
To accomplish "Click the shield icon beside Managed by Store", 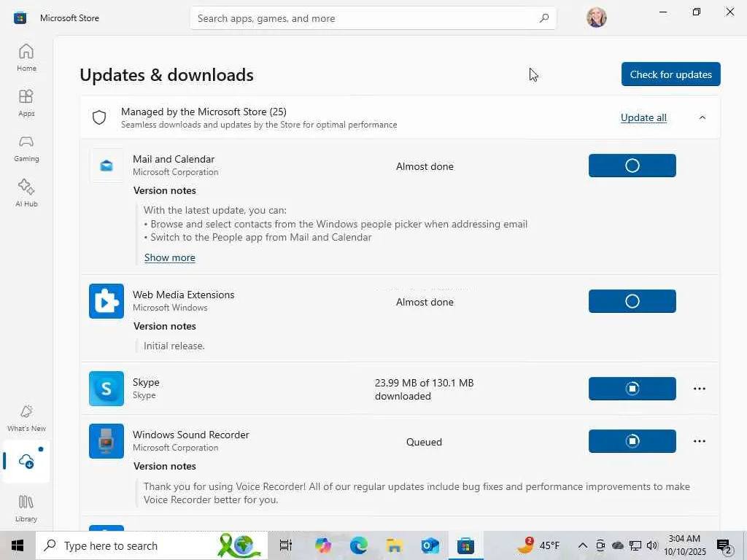I will coord(99,117).
